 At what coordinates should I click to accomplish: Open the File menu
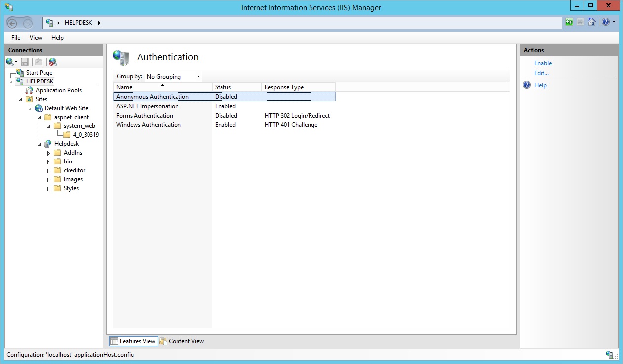coord(16,38)
